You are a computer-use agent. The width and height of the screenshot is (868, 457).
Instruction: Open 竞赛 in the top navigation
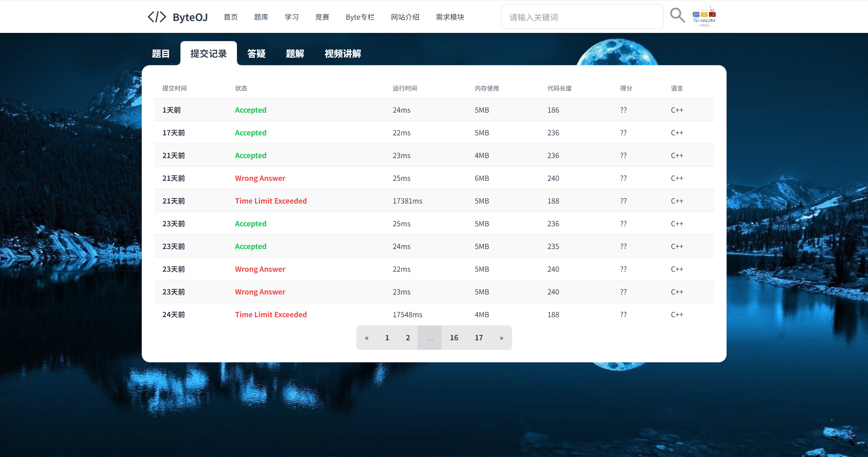click(x=322, y=17)
